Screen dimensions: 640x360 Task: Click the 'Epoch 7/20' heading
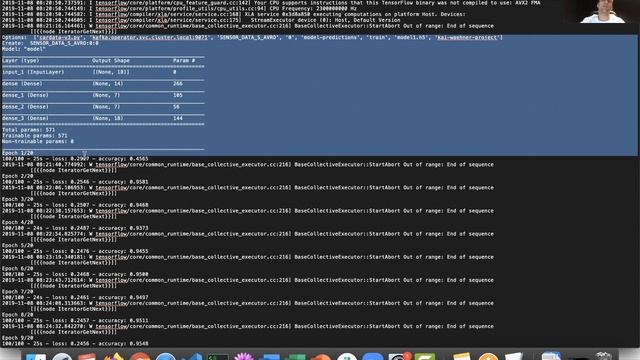coord(18,292)
